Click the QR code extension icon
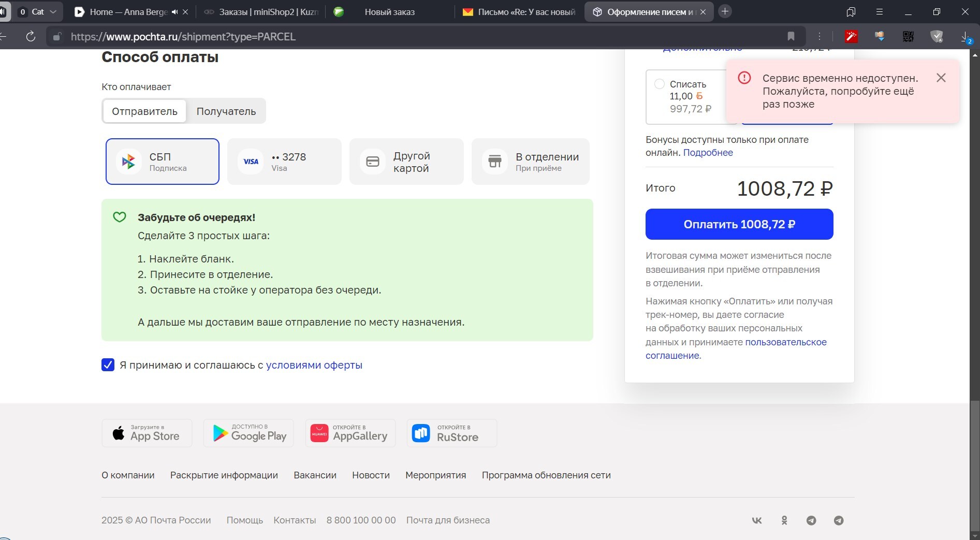 point(908,36)
